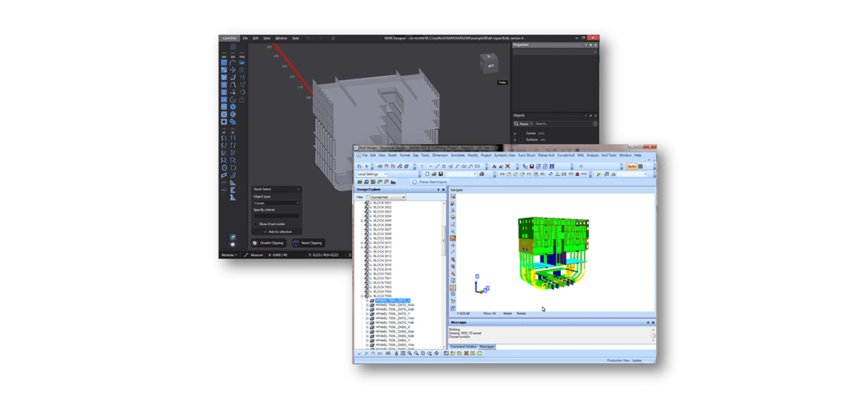Click the Disable Clipping button
The image size is (868, 418).
[267, 243]
